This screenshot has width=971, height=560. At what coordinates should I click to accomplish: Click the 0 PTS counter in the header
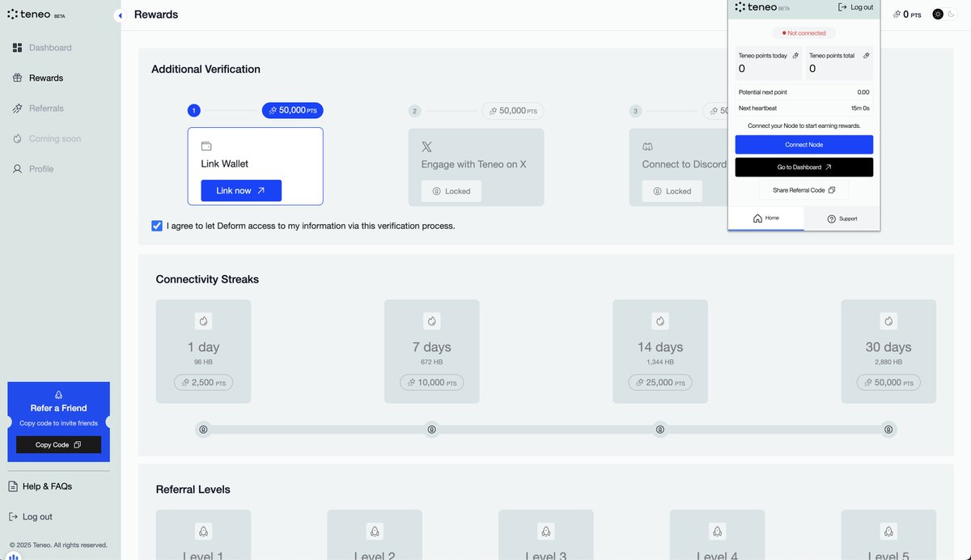pyautogui.click(x=906, y=15)
